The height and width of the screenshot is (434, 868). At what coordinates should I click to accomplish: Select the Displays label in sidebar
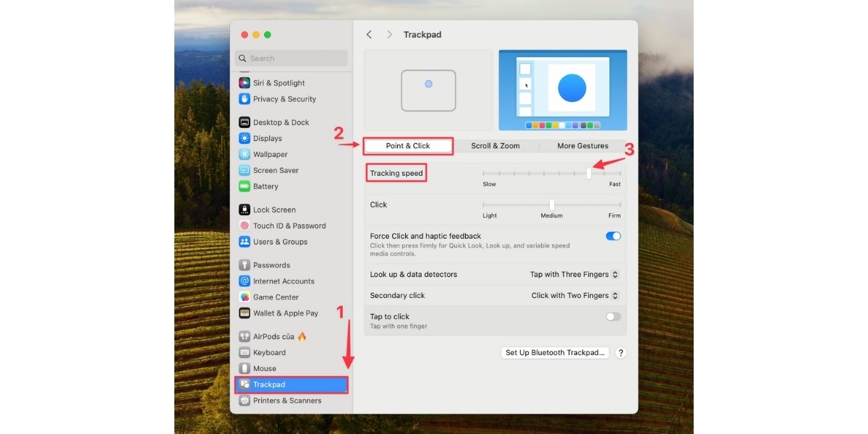point(268,138)
